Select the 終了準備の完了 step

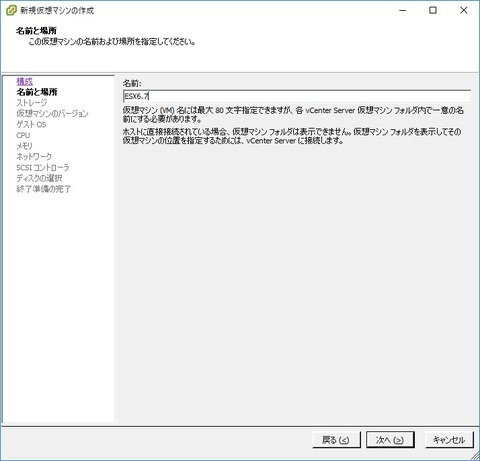[x=44, y=189]
